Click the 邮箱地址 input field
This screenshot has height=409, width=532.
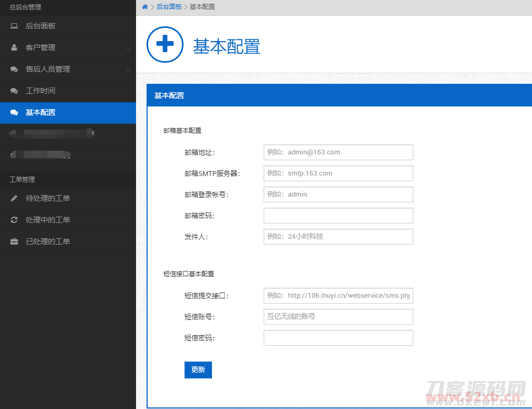click(x=338, y=152)
